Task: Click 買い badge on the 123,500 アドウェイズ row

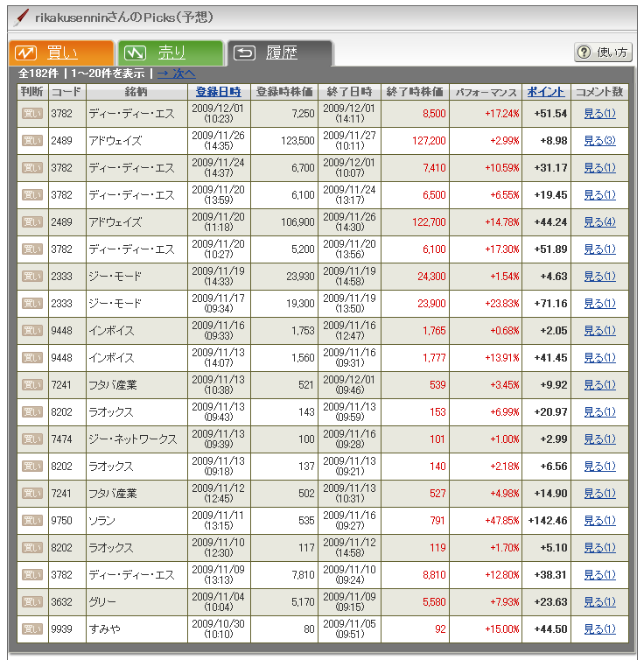Action: [x=31, y=141]
